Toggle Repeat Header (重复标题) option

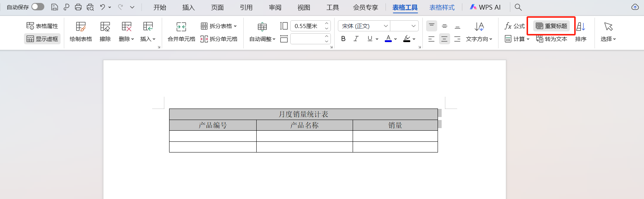pyautogui.click(x=551, y=26)
